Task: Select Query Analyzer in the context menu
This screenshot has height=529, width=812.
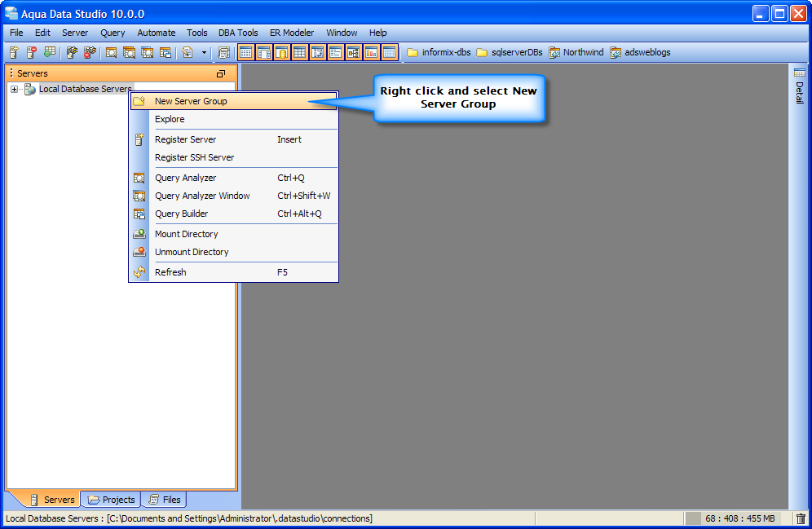Action: (x=233, y=178)
